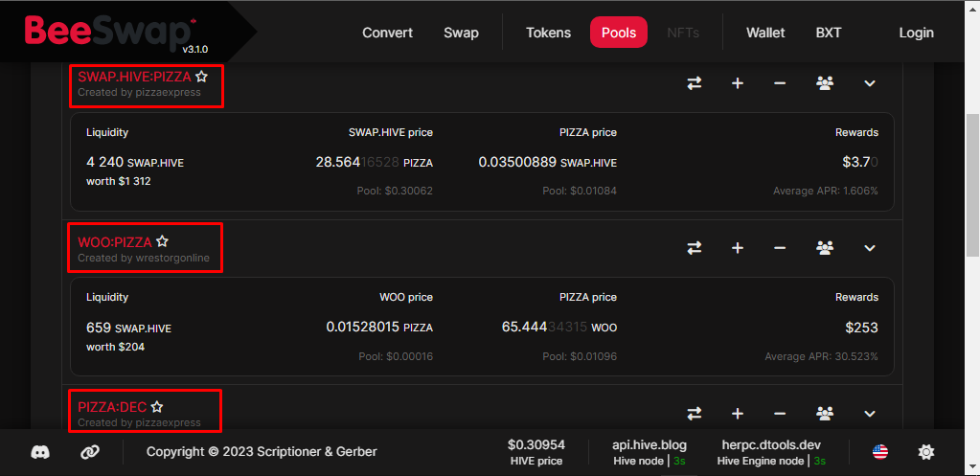Open the BXT page
980x476 pixels.
(x=829, y=33)
